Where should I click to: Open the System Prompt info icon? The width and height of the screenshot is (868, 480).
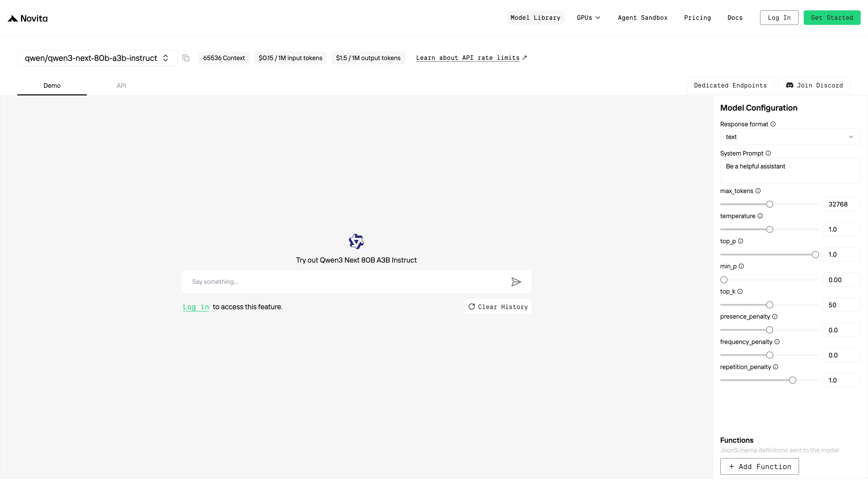[x=768, y=153]
